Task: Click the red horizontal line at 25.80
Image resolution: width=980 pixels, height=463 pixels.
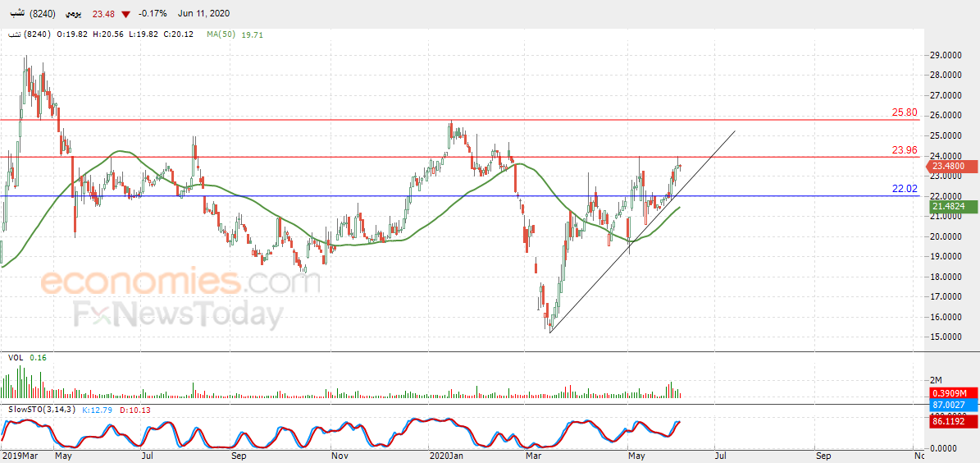Action: (x=459, y=120)
